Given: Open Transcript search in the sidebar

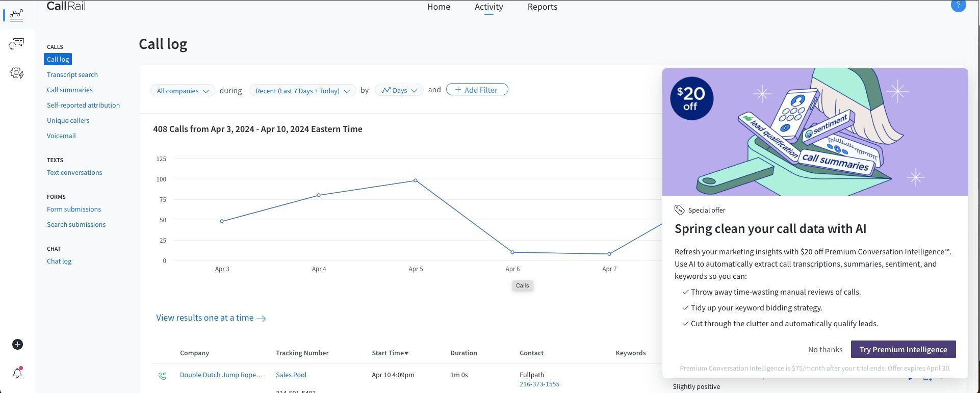Looking at the screenshot, I should (x=72, y=74).
